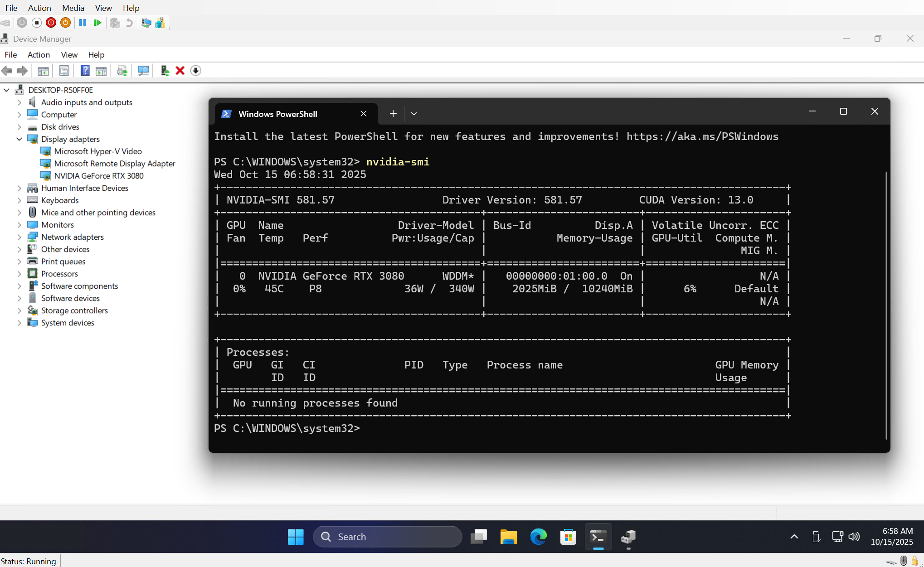
Task: Click the Properties toolbar icon
Action: 64,71
